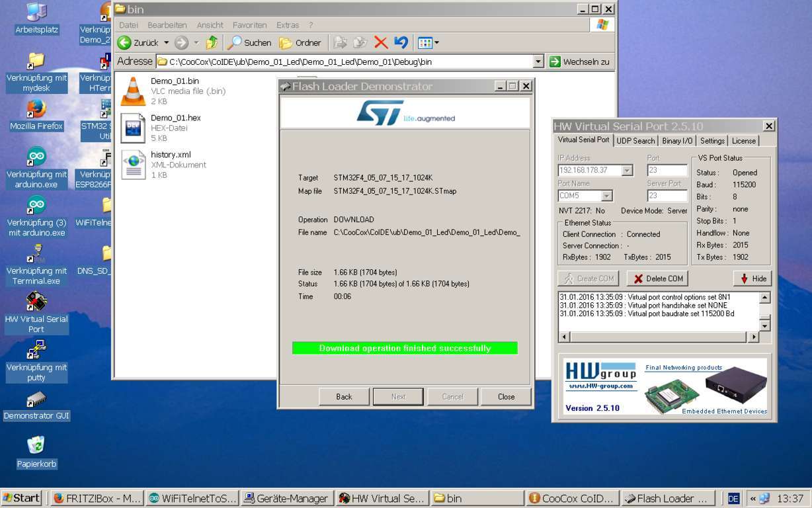812x508 pixels.
Task: Click the folder Up toolbar icon
Action: click(212, 43)
